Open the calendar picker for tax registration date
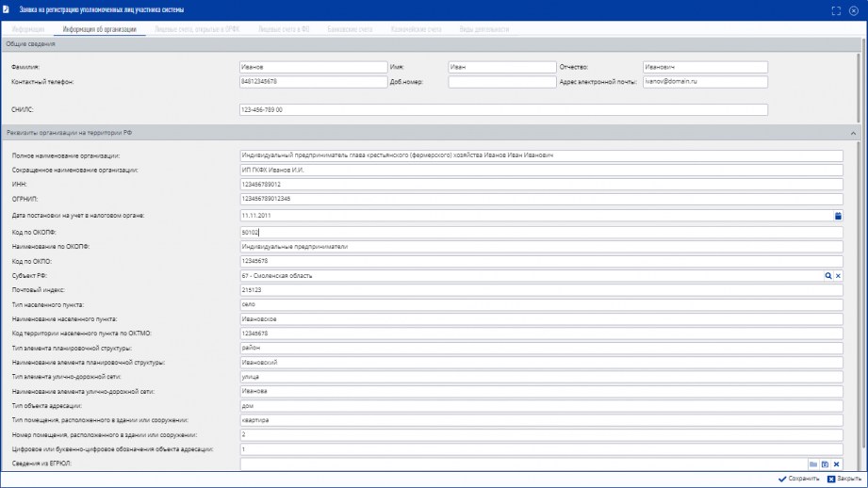Image resolution: width=868 pixels, height=488 pixels. (838, 216)
